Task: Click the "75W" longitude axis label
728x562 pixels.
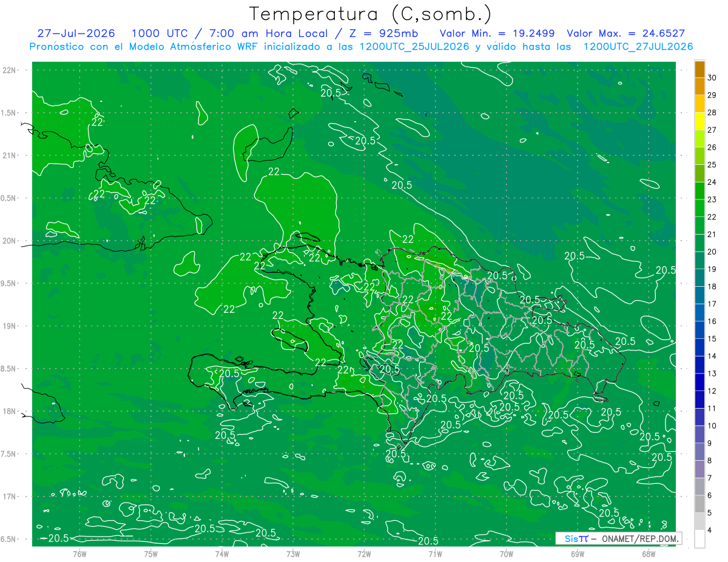Action: pyautogui.click(x=150, y=554)
